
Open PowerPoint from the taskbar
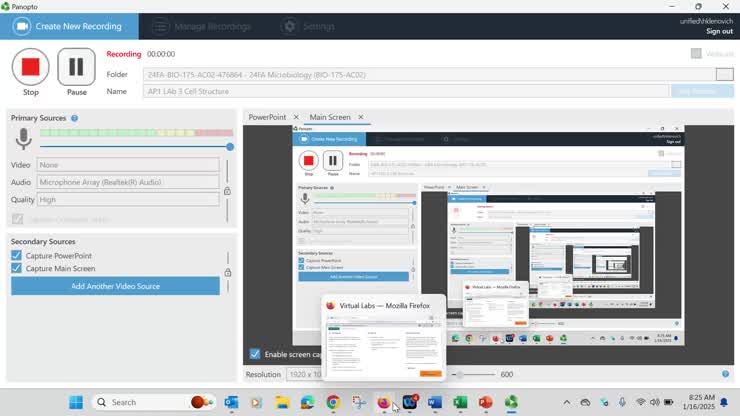click(x=485, y=402)
